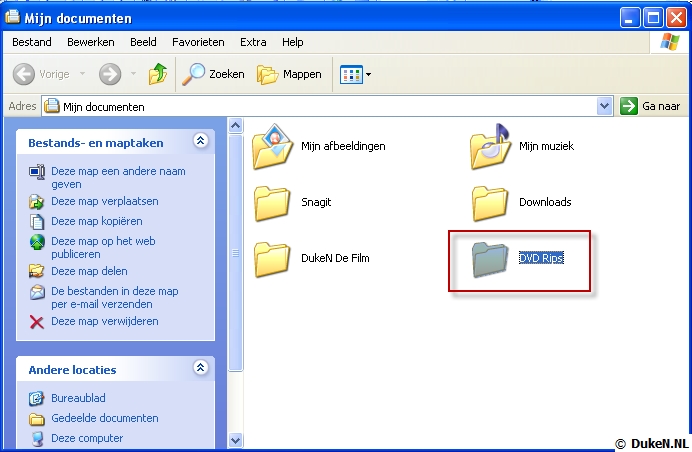Click the address bar folder icon

tap(52, 106)
